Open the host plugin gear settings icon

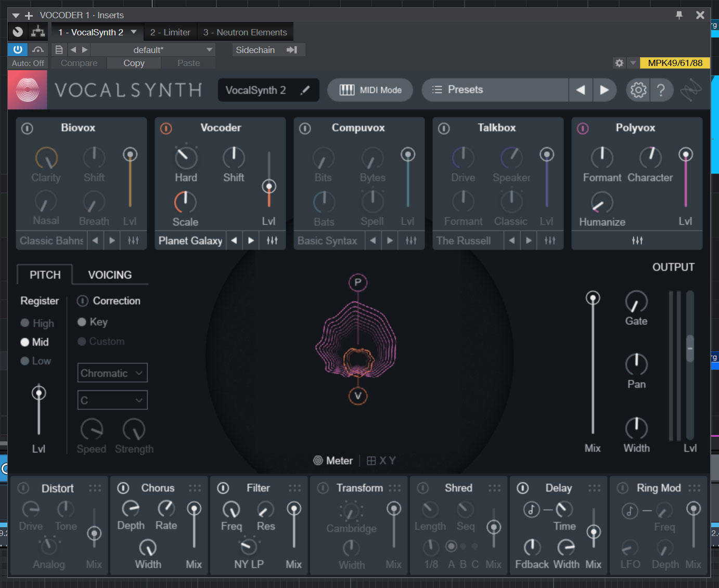point(619,63)
